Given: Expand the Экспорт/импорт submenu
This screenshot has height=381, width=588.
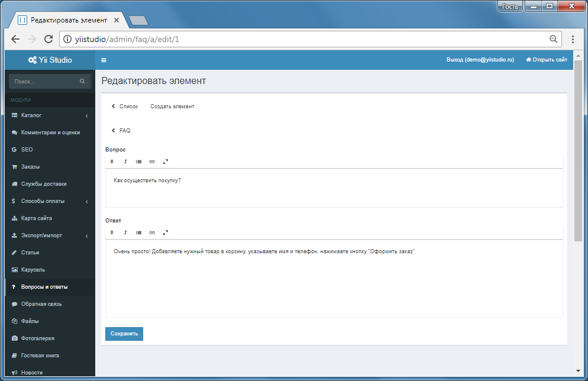Looking at the screenshot, I should click(x=86, y=236).
